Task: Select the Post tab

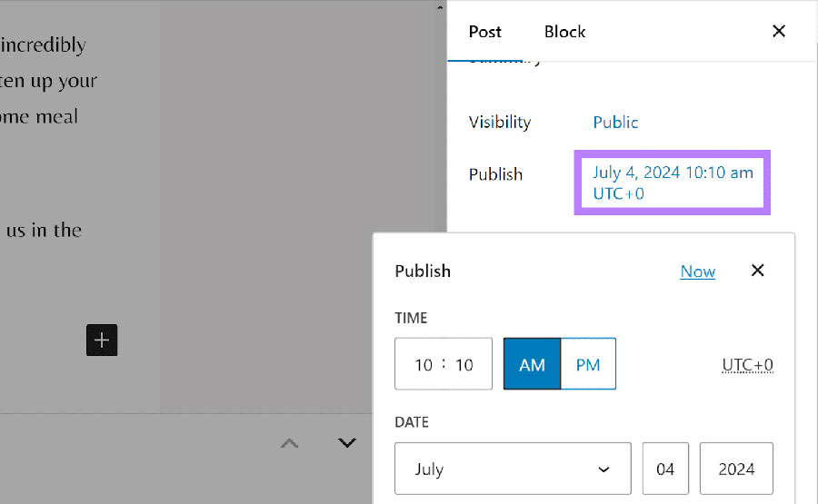Action: (x=484, y=32)
